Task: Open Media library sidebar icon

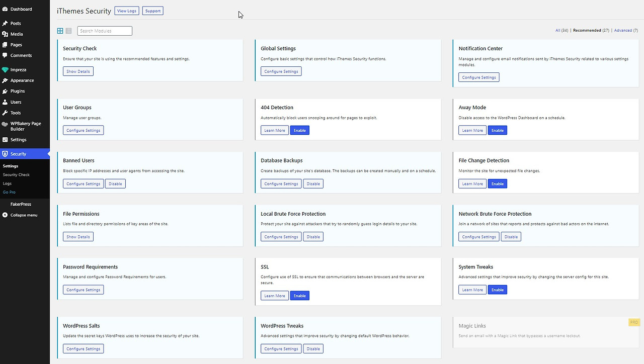Action: point(5,34)
